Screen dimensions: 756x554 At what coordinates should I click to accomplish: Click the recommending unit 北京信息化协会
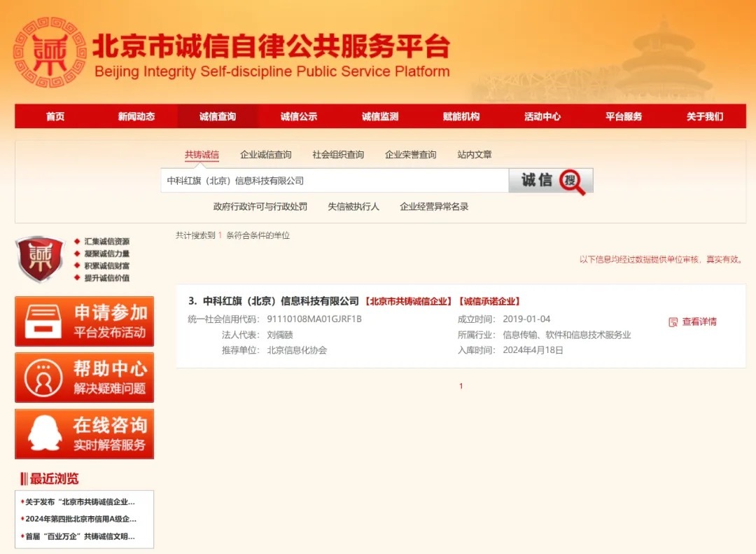[x=297, y=350]
